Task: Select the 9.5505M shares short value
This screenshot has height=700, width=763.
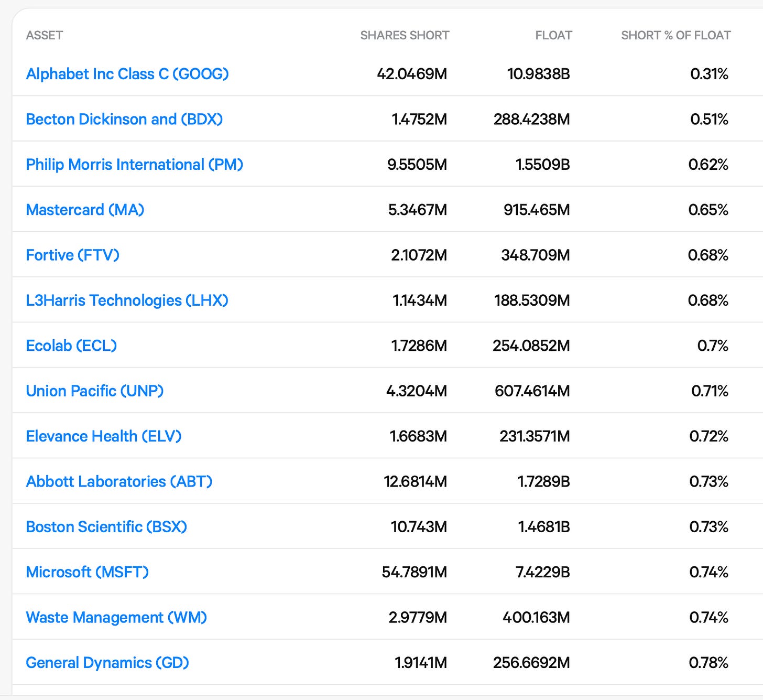Action: coord(417,165)
